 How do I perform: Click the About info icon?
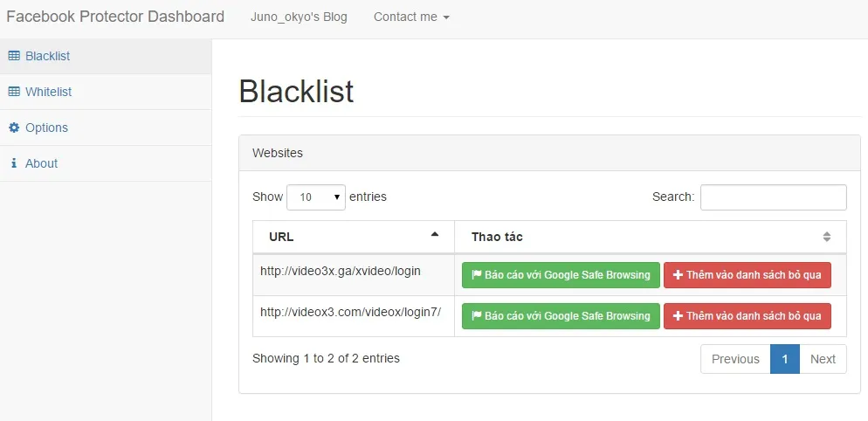pos(14,163)
